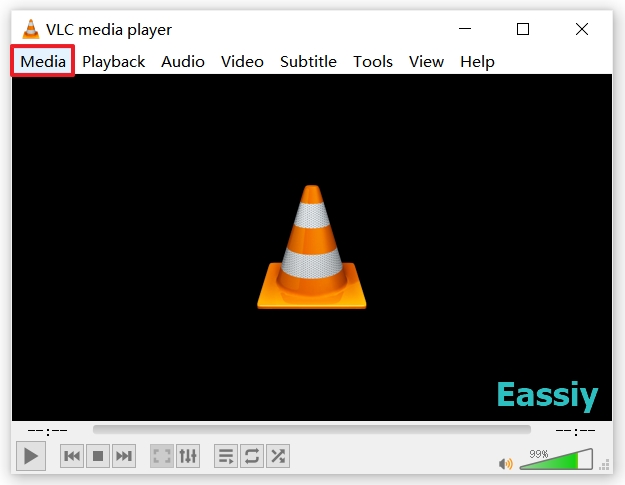625x485 pixels.
Task: Open the Help menu
Action: click(x=477, y=62)
